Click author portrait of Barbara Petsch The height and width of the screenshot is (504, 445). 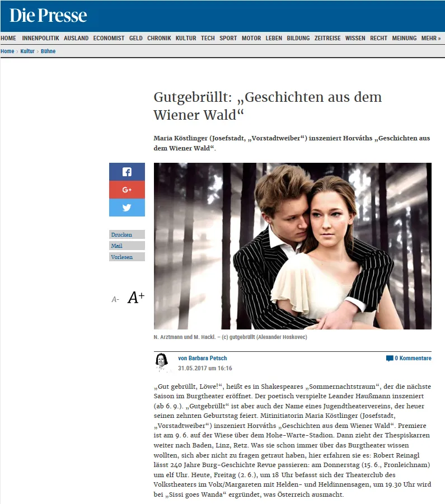point(162,362)
